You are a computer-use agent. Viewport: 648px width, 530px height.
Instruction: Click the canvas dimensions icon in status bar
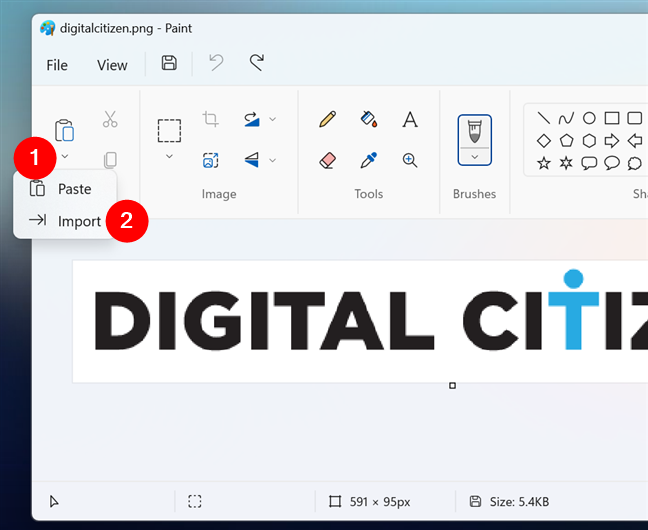(335, 502)
